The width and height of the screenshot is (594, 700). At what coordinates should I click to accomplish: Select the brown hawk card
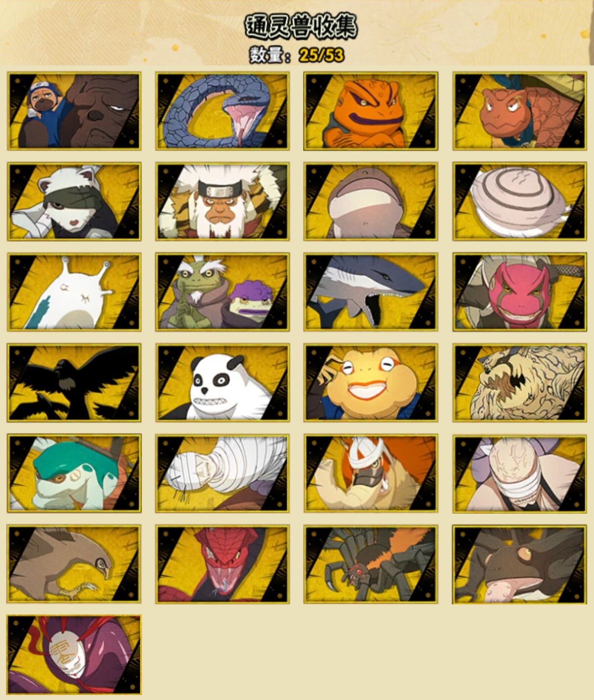pos(74,564)
